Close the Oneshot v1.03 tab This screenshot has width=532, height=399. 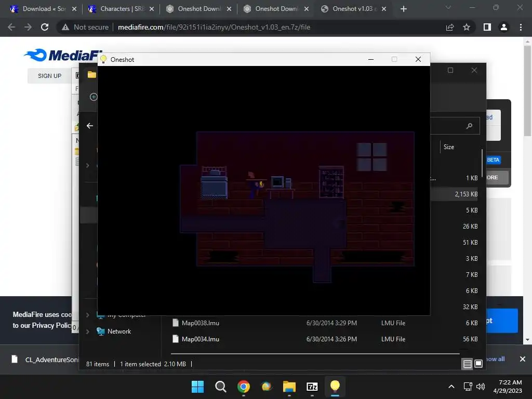coord(384,9)
